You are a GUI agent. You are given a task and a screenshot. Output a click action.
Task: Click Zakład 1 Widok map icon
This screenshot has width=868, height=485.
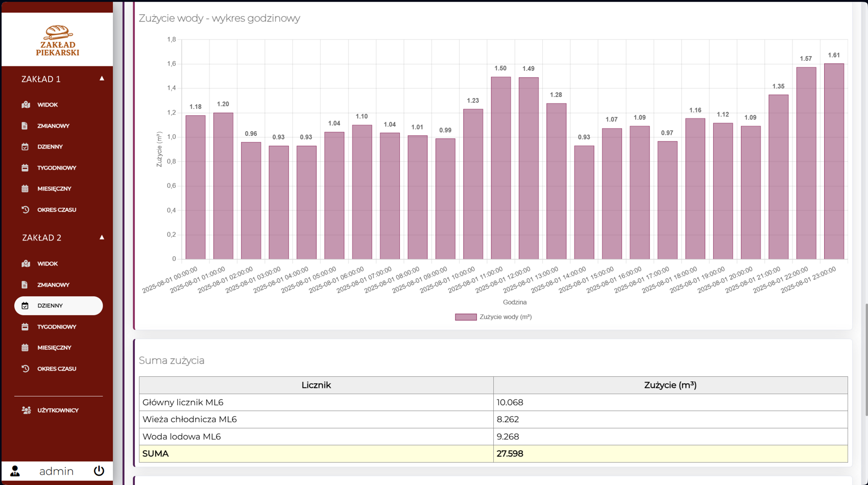(x=26, y=105)
